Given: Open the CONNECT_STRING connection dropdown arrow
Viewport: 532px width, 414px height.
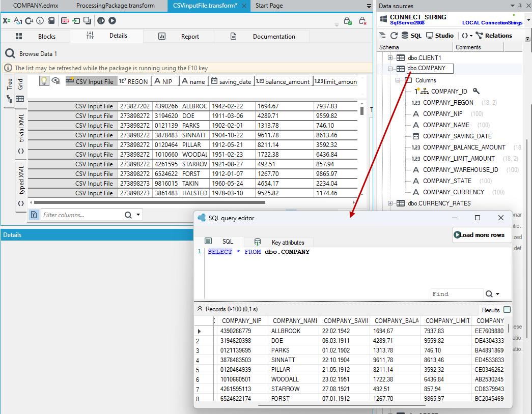Looking at the screenshot, I should [x=528, y=20].
